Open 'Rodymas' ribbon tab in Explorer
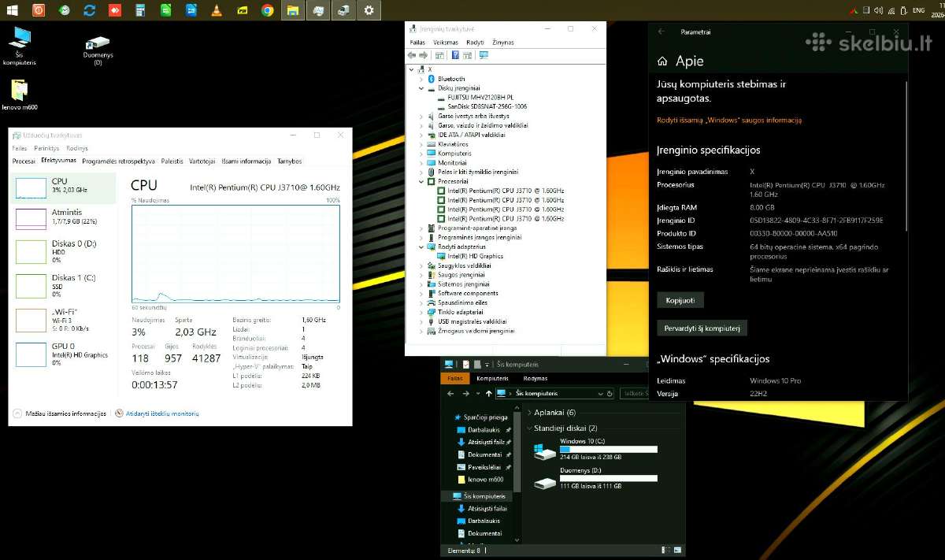Screen dimensions: 945x560 coord(535,378)
